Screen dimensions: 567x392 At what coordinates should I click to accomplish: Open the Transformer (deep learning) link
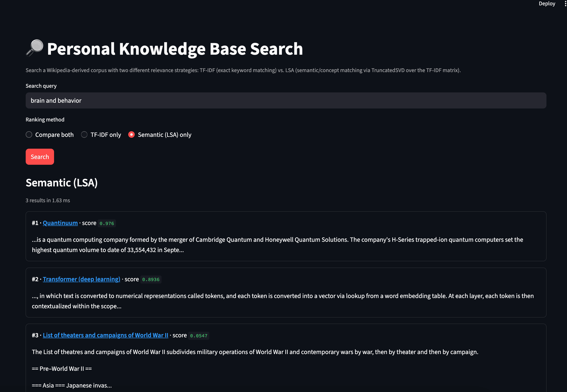[82, 279]
